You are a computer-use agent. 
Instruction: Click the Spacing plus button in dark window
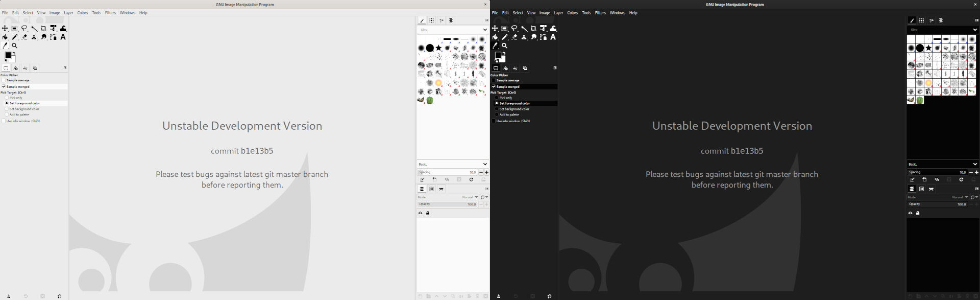tap(976, 172)
